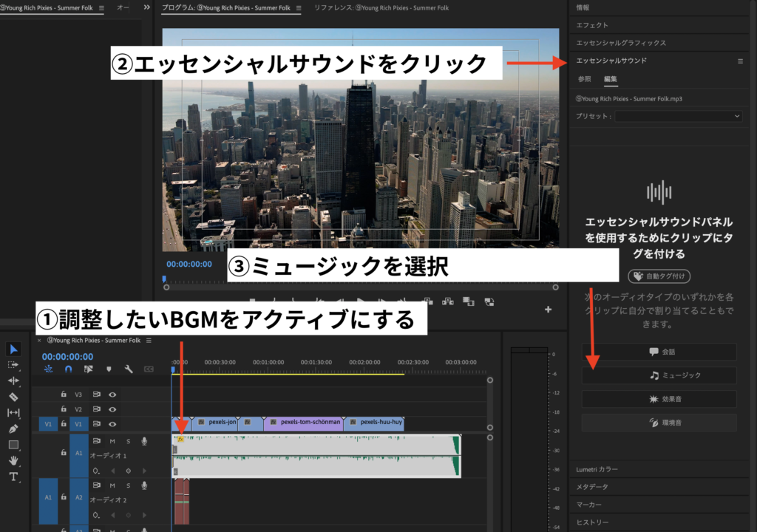Viewport: 757px width, 532px height.
Task: Open the プリセット dropdown
Action: [x=678, y=116]
